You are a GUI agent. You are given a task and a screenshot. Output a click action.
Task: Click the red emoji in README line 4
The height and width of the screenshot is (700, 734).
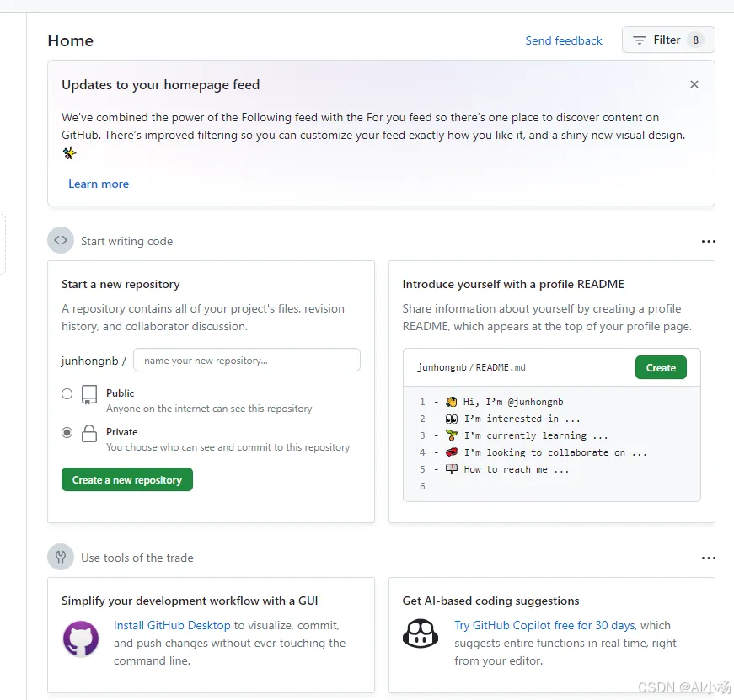(x=451, y=452)
